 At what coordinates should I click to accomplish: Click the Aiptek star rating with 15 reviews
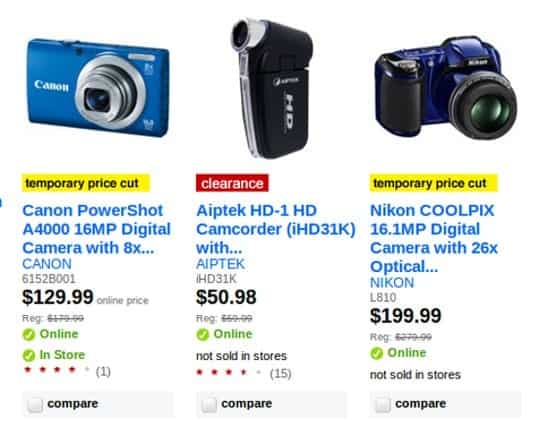click(x=244, y=373)
